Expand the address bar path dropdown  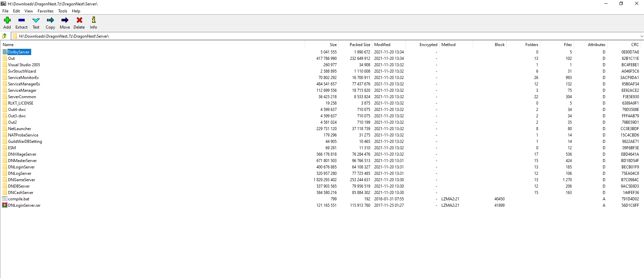click(x=641, y=36)
